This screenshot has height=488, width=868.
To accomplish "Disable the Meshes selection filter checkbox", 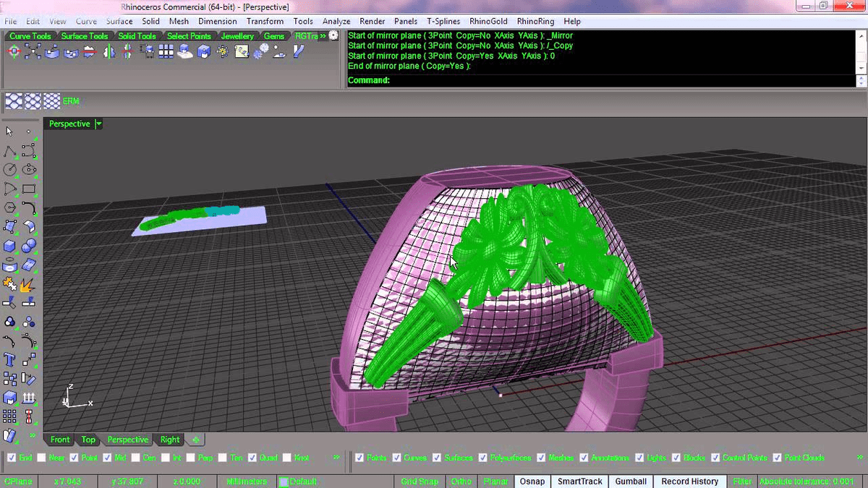I will pyautogui.click(x=542, y=458).
